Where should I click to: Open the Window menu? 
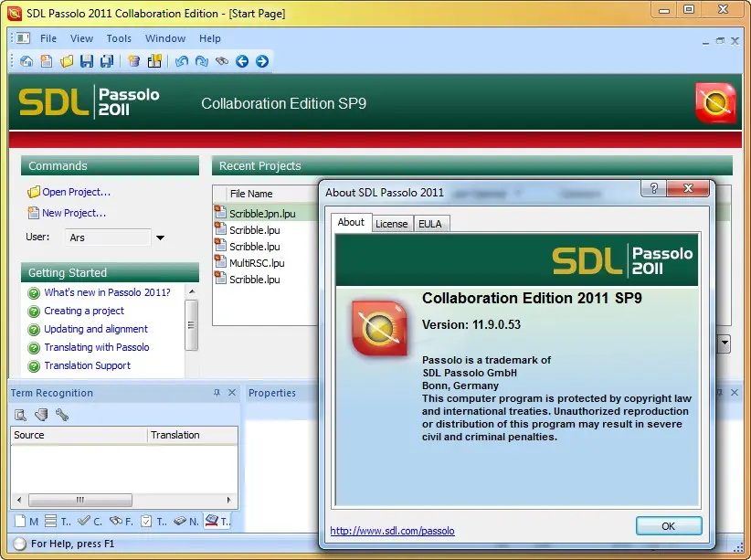point(165,38)
